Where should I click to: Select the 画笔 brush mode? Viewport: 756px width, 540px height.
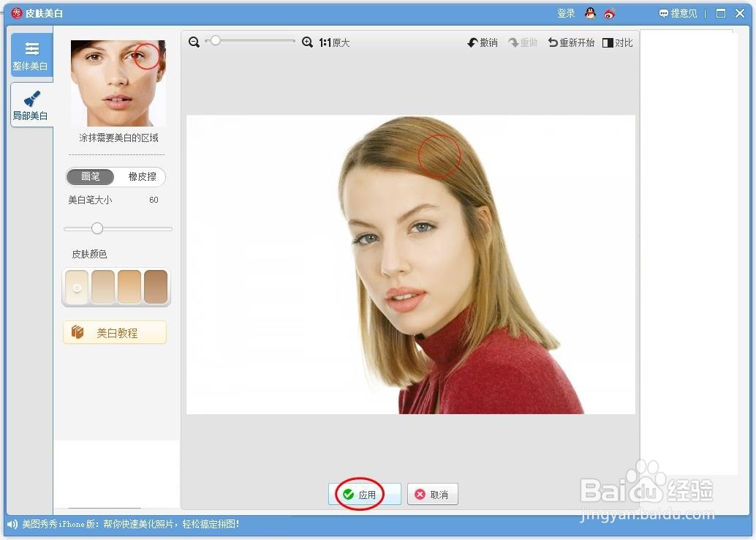pos(90,176)
